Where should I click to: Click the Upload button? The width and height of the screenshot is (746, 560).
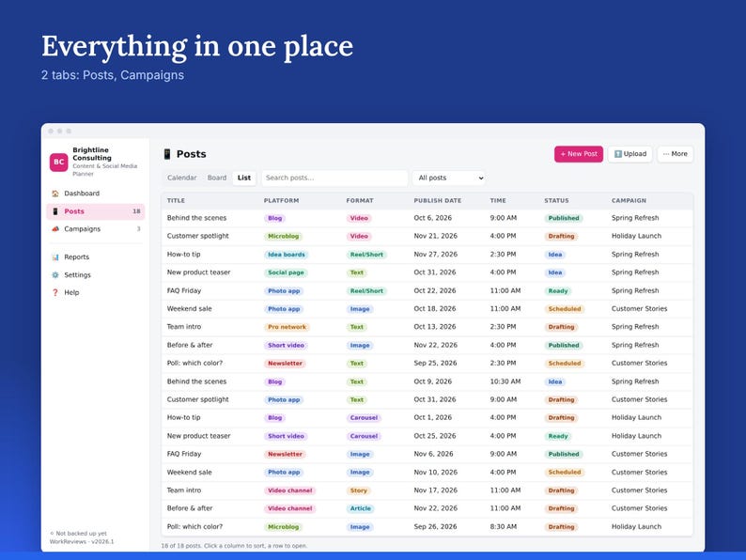629,154
